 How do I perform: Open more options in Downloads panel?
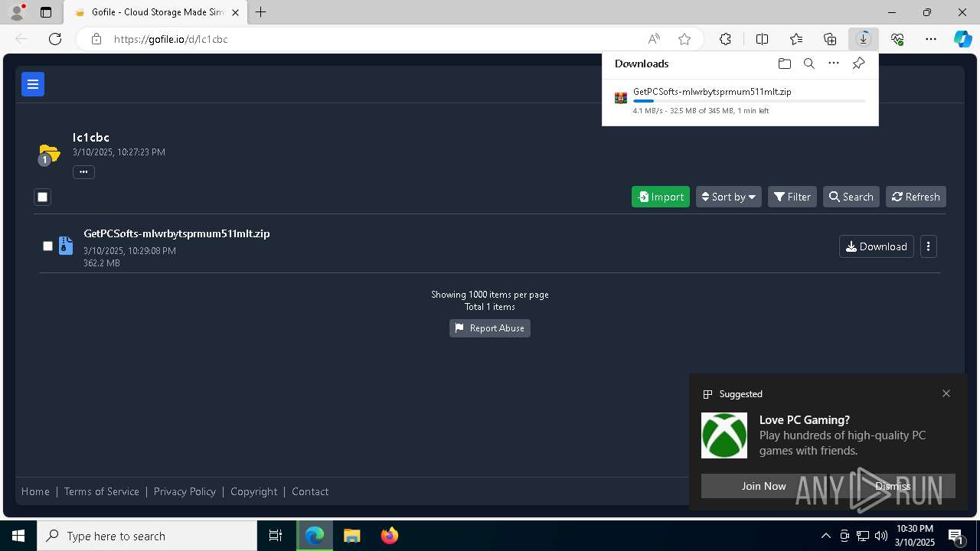(x=834, y=64)
